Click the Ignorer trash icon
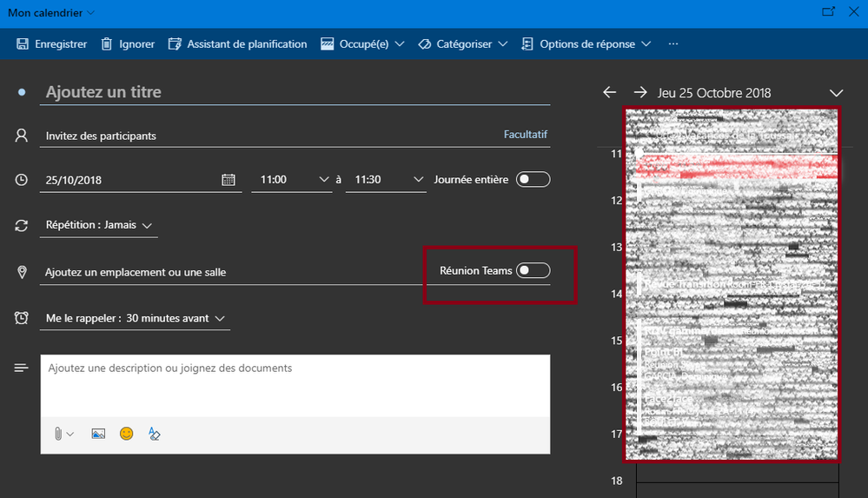 (x=107, y=43)
